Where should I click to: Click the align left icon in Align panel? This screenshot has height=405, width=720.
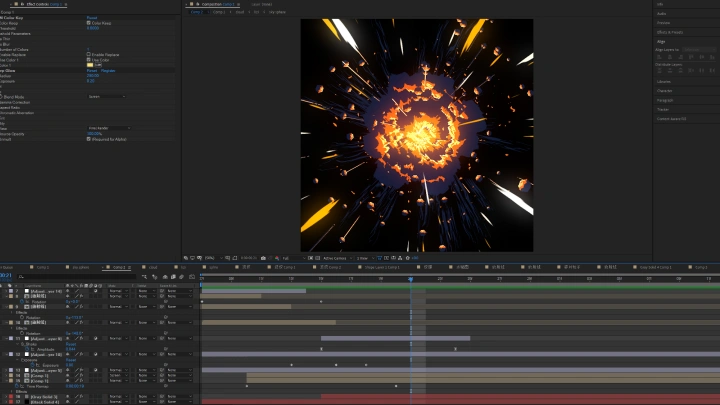click(x=660, y=57)
